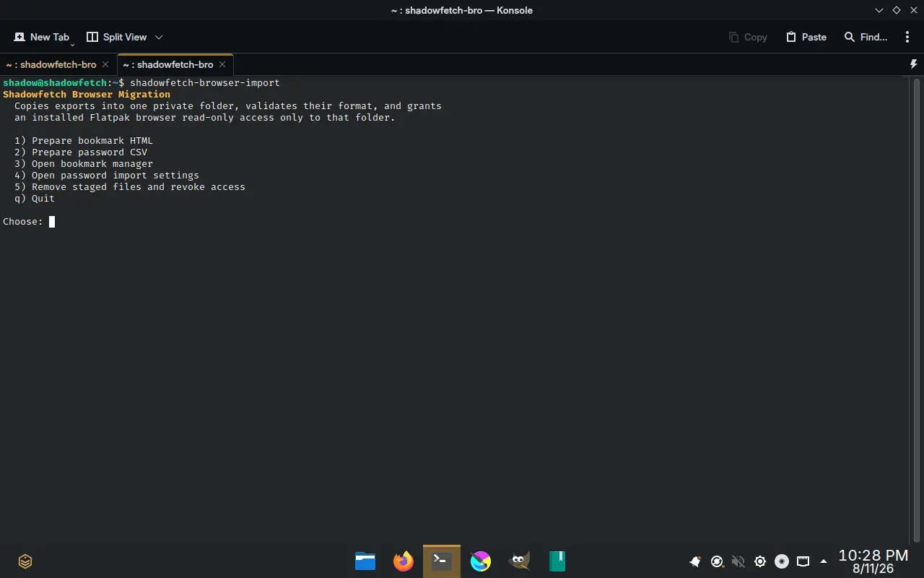Click the '2) Prepare password CSV' line
924x578 pixels.
(x=81, y=152)
